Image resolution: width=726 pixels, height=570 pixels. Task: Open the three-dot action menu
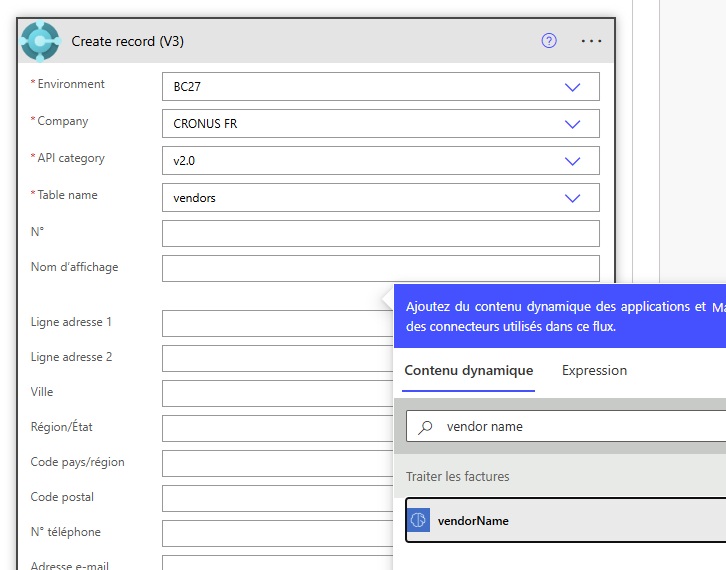[591, 41]
